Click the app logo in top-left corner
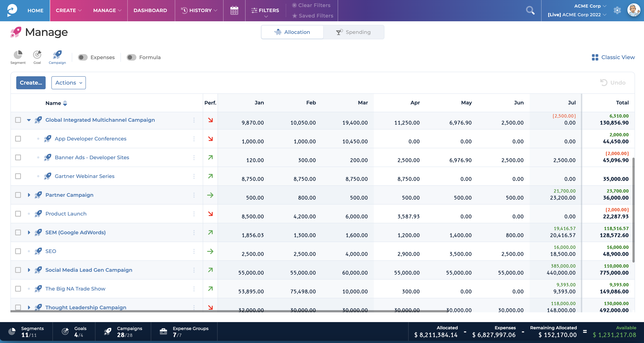 pos(12,10)
